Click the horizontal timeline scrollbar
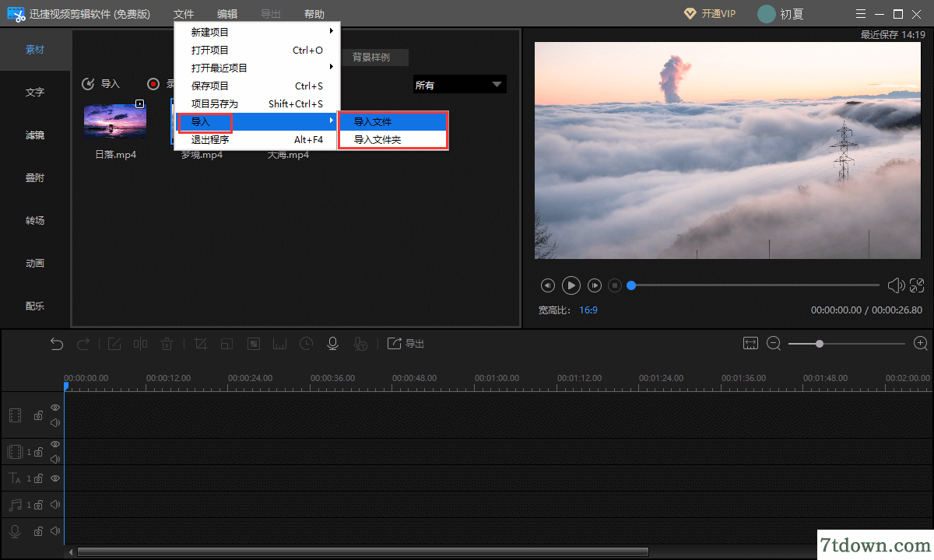 click(363, 552)
